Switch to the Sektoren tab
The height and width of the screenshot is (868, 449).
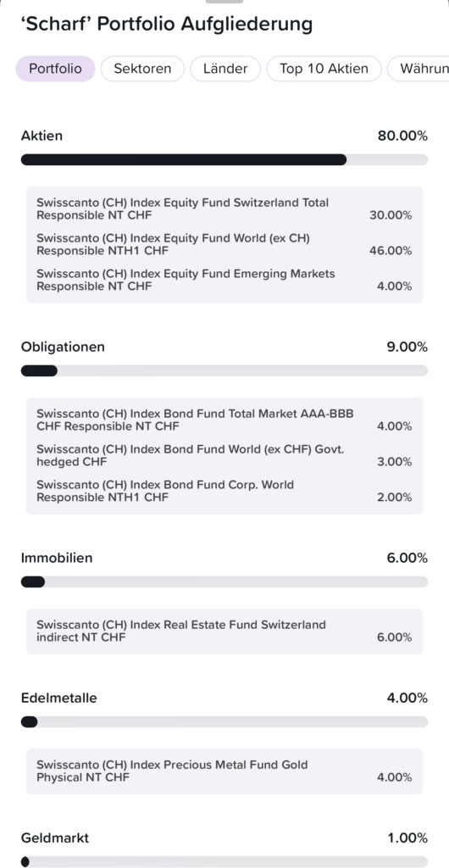(142, 69)
